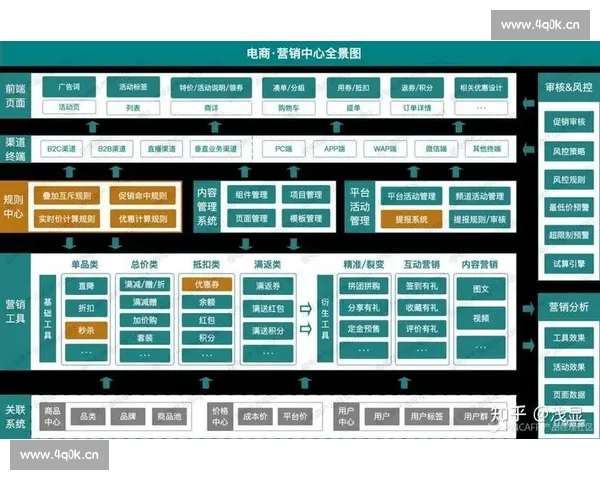600x480 pixels.
Task: Click the 广告词 box in 前端页面
Action: coord(69,87)
